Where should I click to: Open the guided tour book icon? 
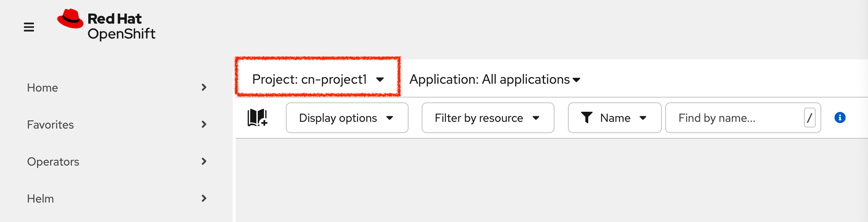(x=258, y=118)
